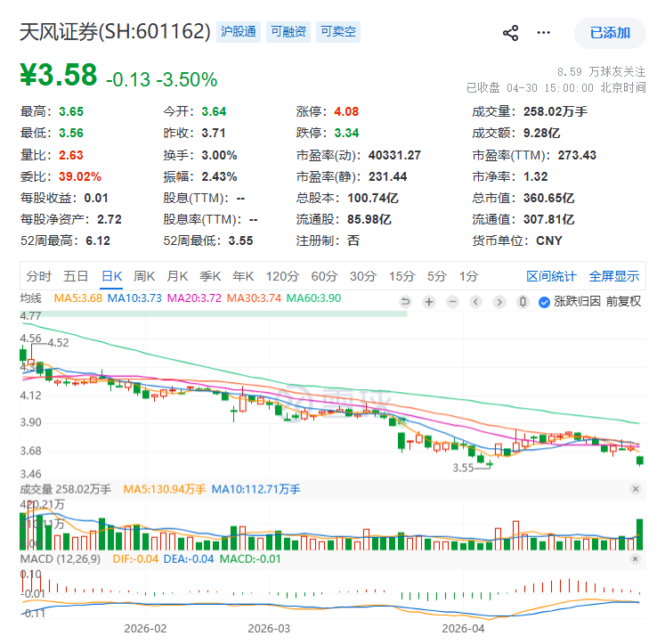Click the 可卖空 tag
Viewport: 665px width, 644px height.
(338, 32)
